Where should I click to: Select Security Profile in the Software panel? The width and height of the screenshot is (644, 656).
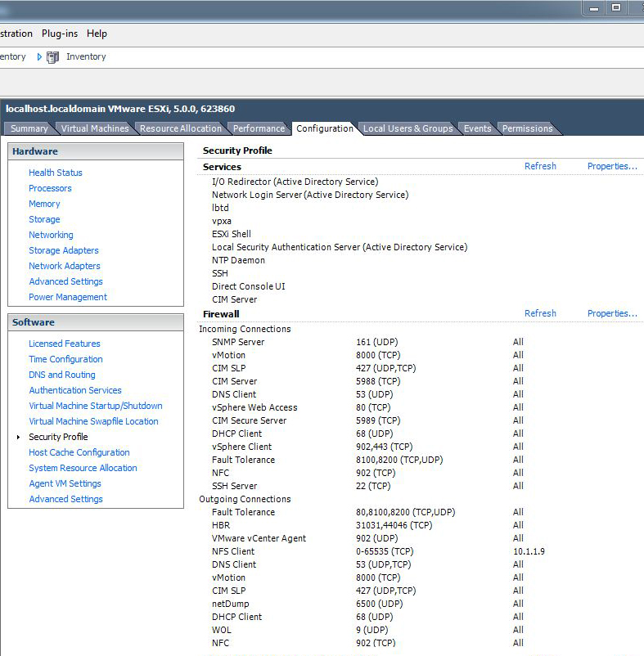pos(58,437)
